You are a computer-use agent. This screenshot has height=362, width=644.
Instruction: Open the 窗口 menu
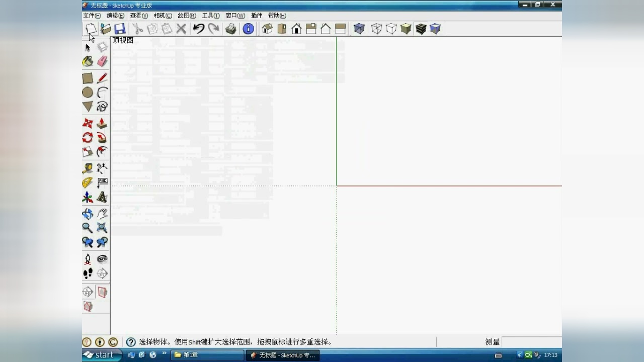(x=235, y=16)
